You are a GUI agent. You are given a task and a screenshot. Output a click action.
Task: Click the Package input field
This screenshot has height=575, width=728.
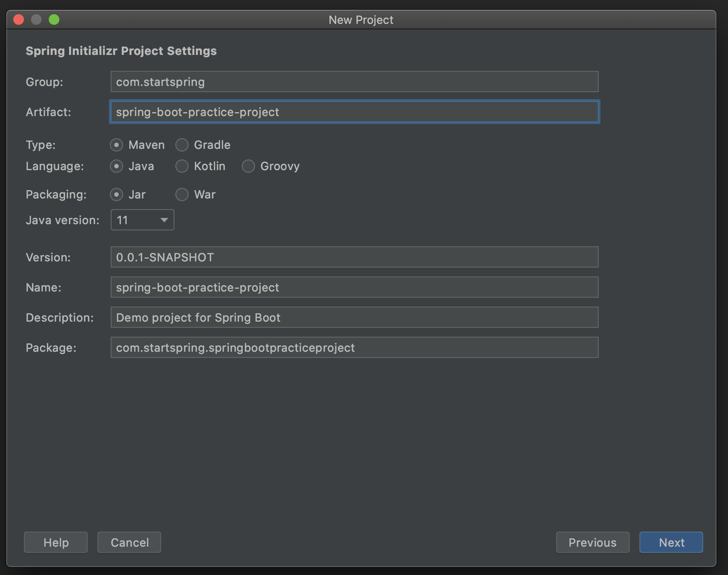(355, 347)
